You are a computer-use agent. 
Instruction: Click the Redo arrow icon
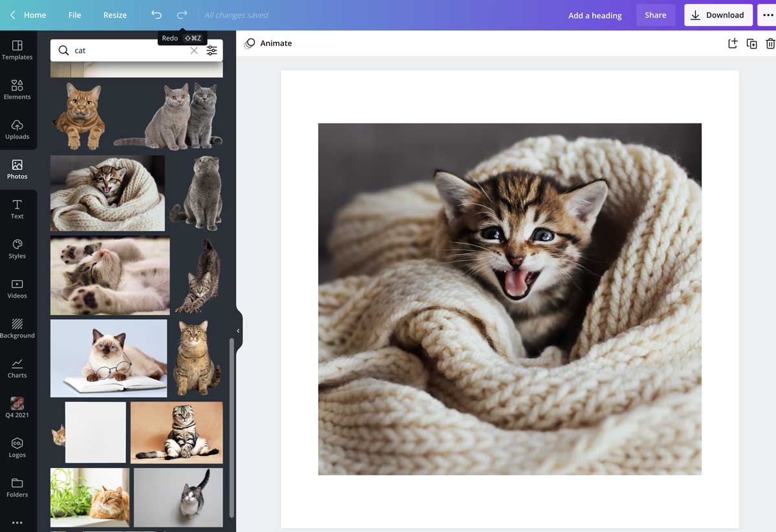pyautogui.click(x=182, y=15)
